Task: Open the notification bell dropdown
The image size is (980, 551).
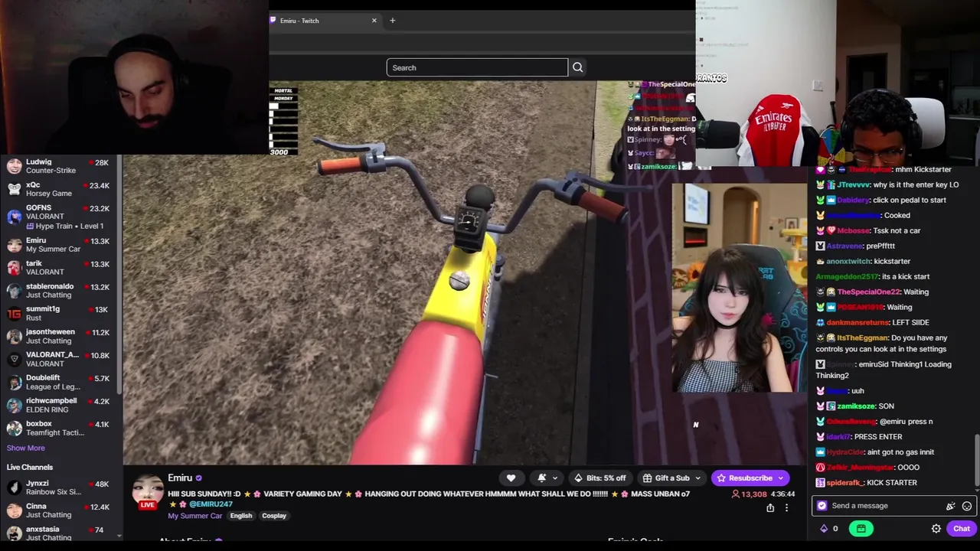Action: (547, 478)
